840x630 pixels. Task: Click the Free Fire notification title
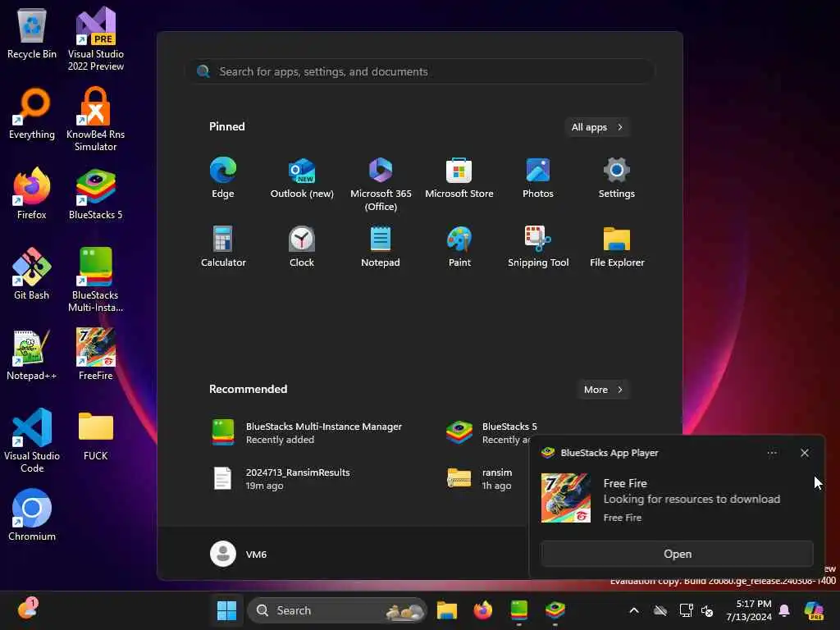pyautogui.click(x=625, y=483)
